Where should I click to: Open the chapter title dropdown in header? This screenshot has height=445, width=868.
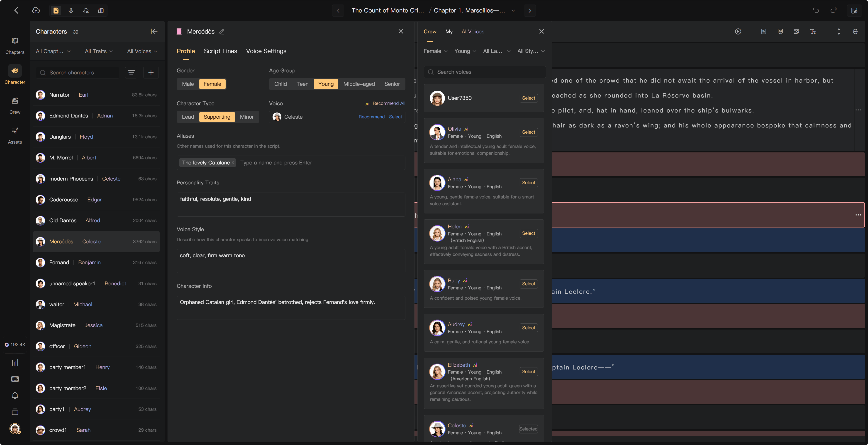point(513,10)
